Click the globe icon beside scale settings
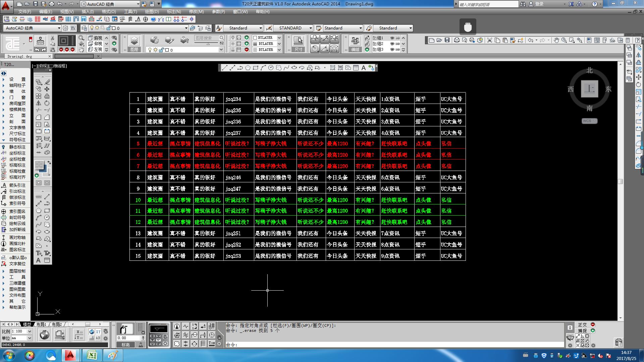 coord(44,335)
